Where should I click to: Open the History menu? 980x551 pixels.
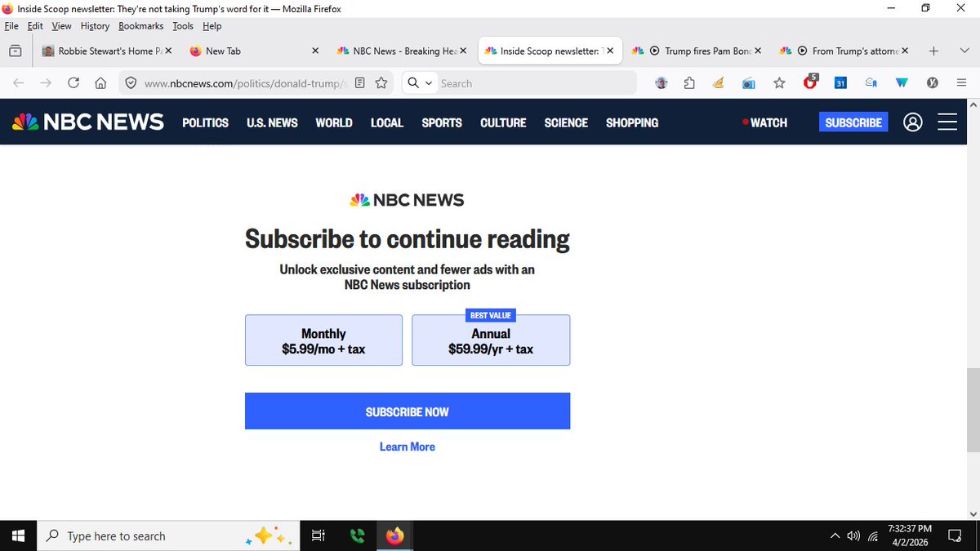95,26
